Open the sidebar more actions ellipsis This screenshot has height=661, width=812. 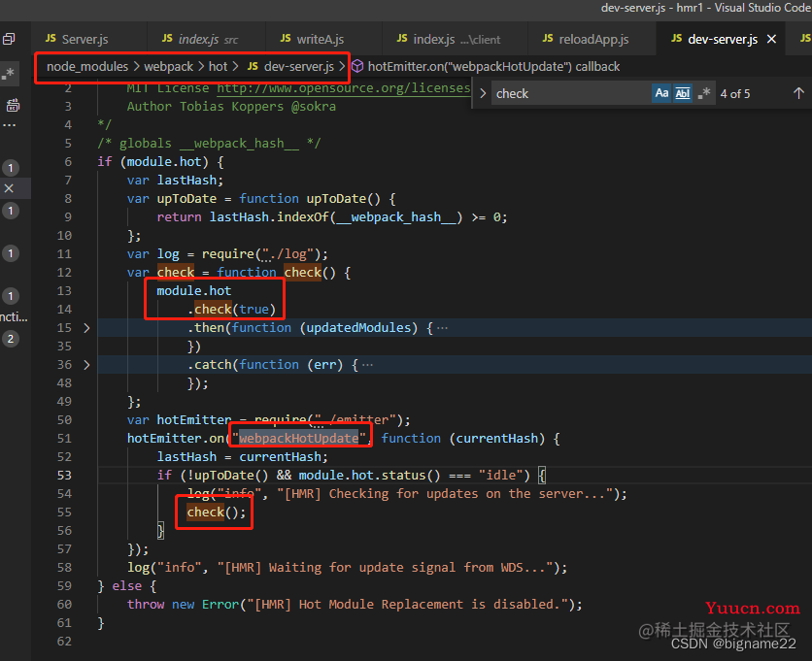pyautogui.click(x=9, y=125)
